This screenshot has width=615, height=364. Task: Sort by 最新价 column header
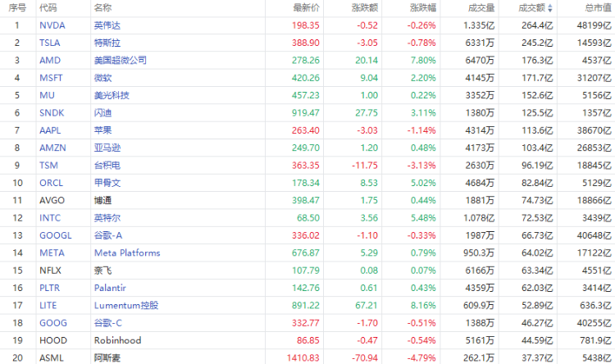pos(307,8)
